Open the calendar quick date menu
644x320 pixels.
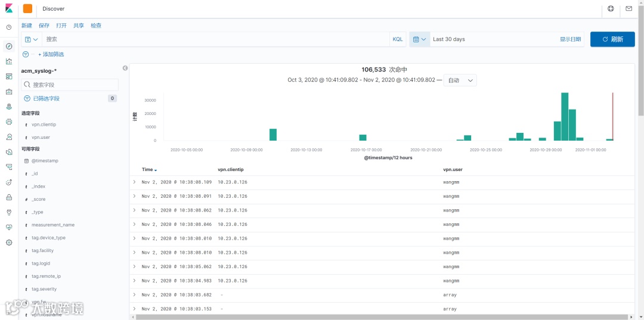420,39
